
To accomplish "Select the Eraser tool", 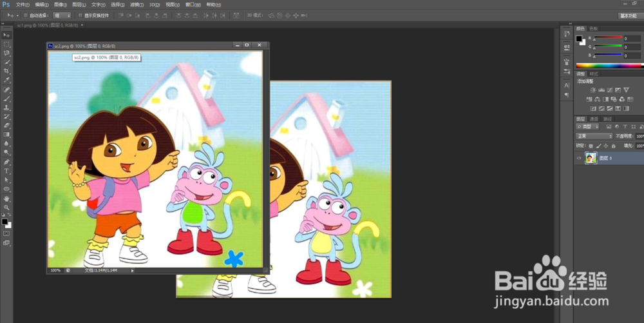I will pyautogui.click(x=6, y=126).
